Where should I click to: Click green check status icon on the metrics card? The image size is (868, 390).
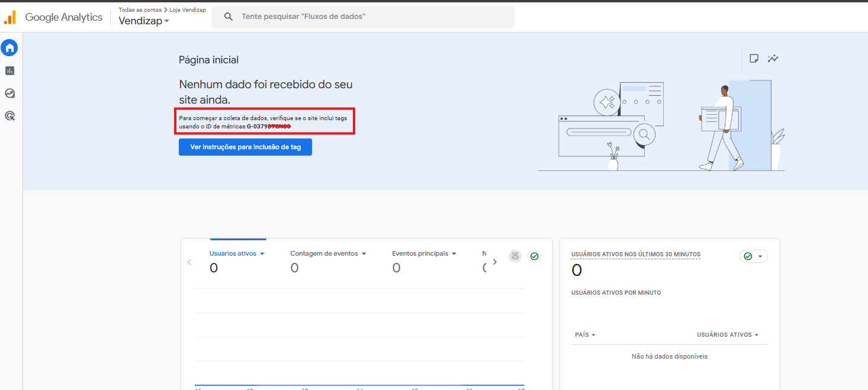point(534,256)
